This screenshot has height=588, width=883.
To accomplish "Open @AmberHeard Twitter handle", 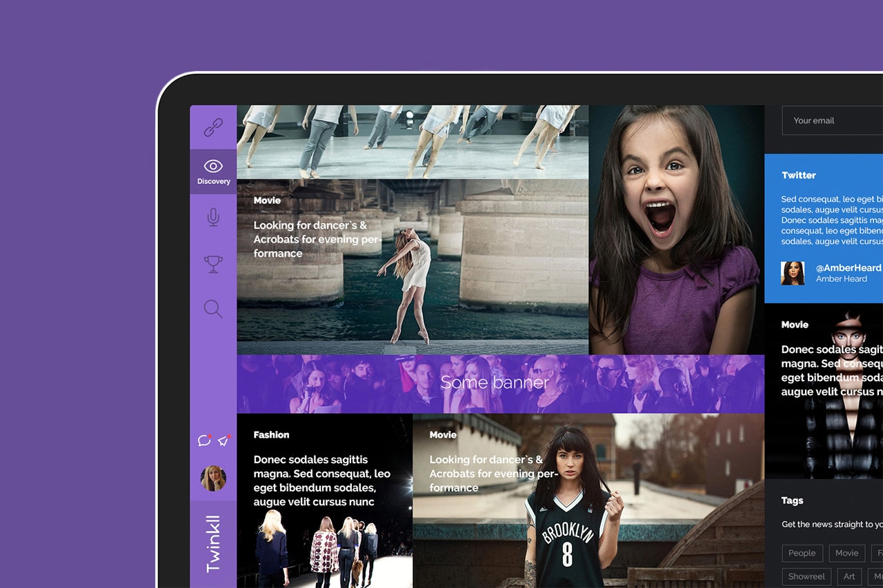I will pos(849,267).
